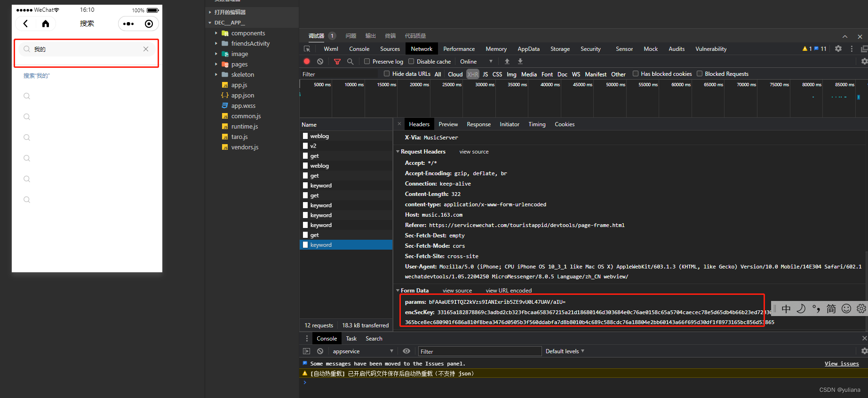Select the highlighted keyword request row
Viewport: 868px width, 398px height.
pyautogui.click(x=346, y=245)
